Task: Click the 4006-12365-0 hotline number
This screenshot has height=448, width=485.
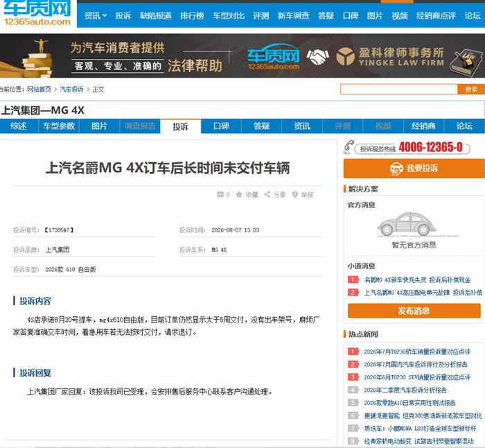Action: click(x=430, y=147)
